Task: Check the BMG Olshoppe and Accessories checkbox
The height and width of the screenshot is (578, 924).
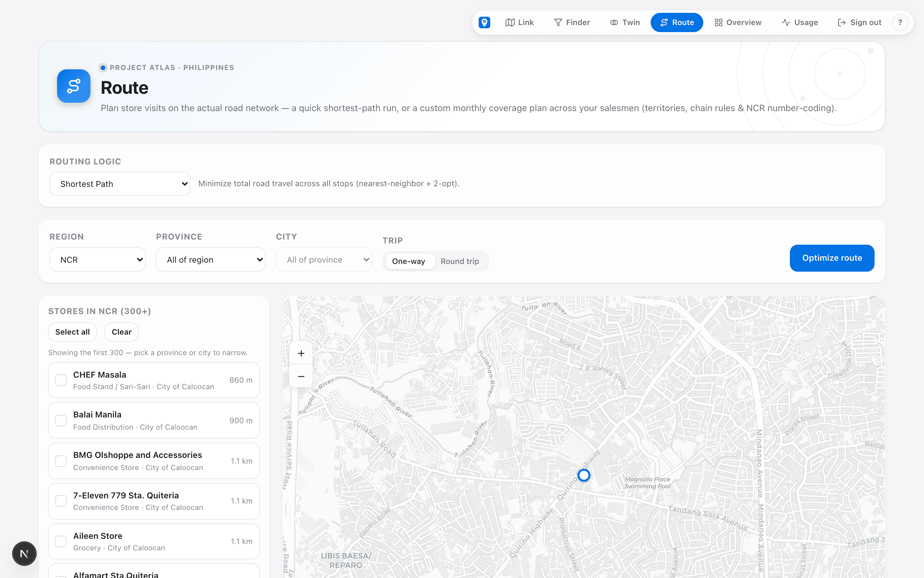Action: click(61, 461)
